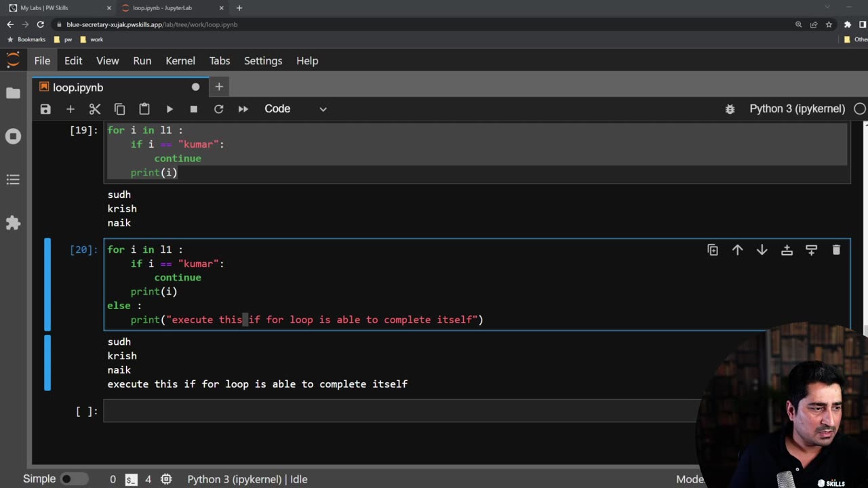
Task: Share this page icon in address bar
Action: click(814, 24)
